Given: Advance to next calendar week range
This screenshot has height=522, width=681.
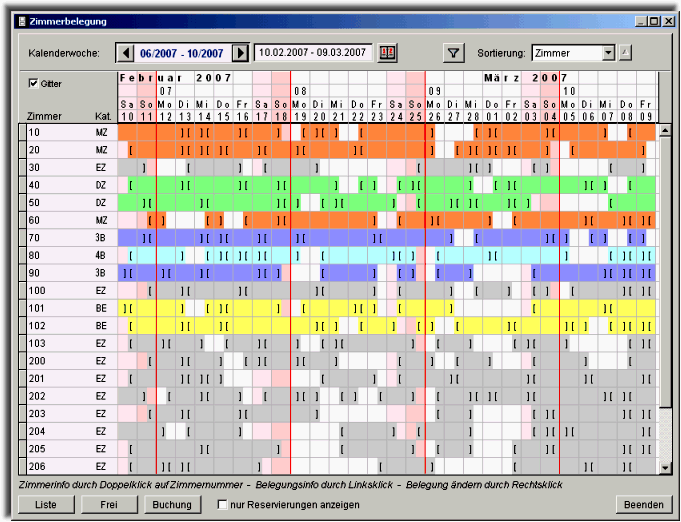Looking at the screenshot, I should pos(240,53).
